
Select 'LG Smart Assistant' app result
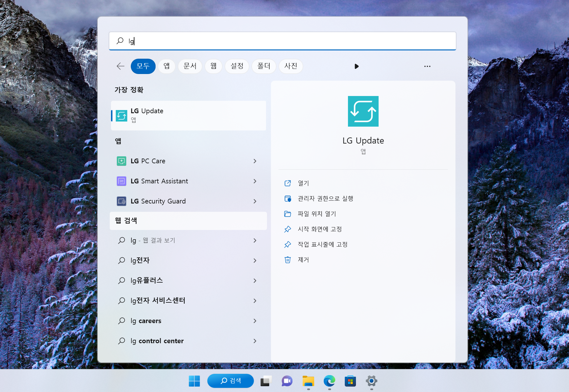click(x=188, y=181)
